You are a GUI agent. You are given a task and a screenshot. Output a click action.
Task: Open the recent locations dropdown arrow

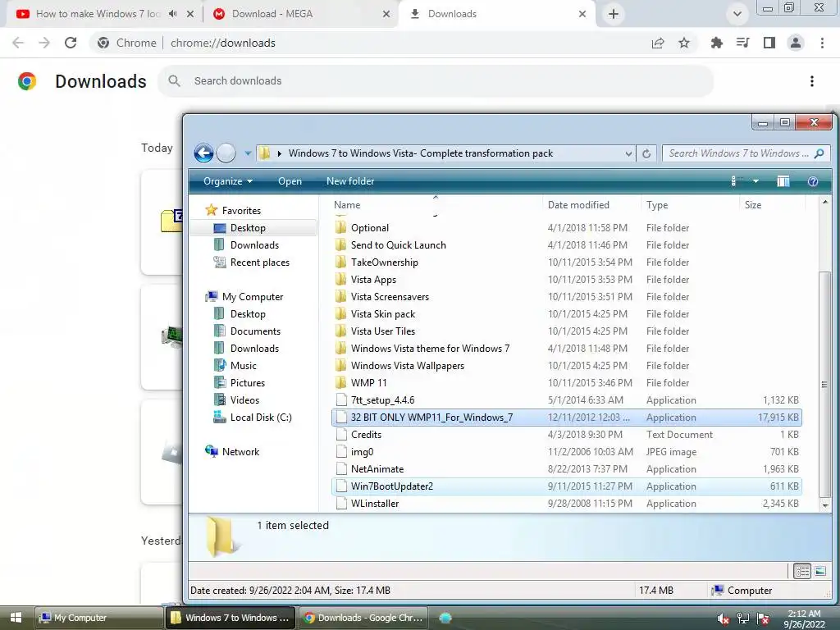tap(248, 153)
